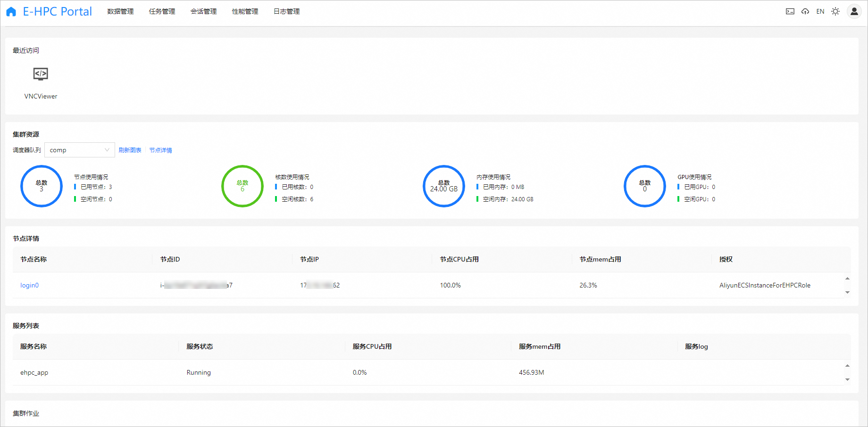Open the 性能管理 menu
The image size is (868, 427).
coord(245,11)
